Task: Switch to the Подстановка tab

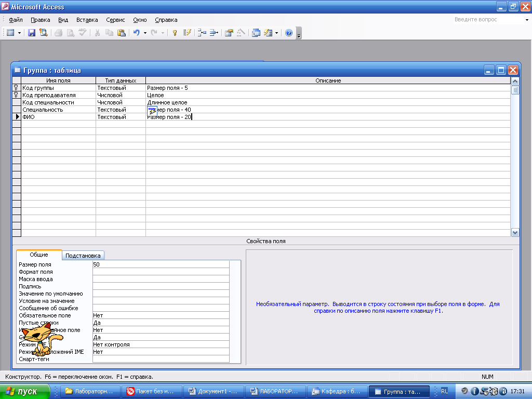Action: (83, 256)
